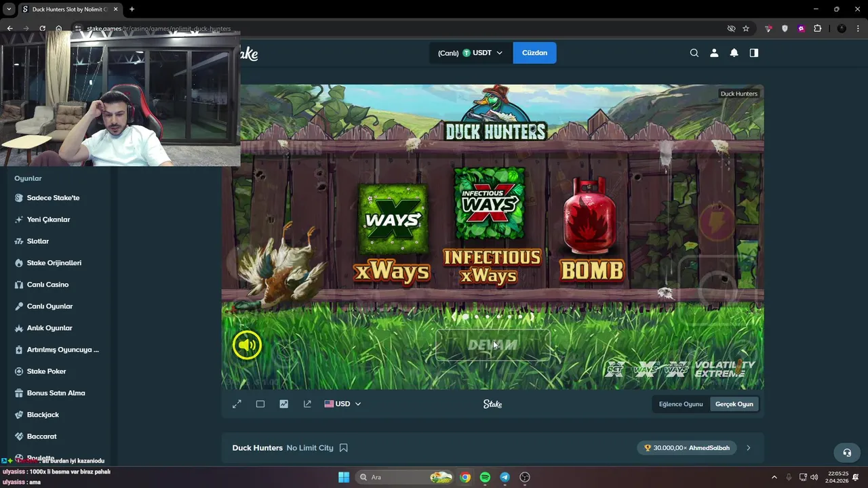Open the volume control in system tray
868x488 pixels.
[x=814, y=477]
